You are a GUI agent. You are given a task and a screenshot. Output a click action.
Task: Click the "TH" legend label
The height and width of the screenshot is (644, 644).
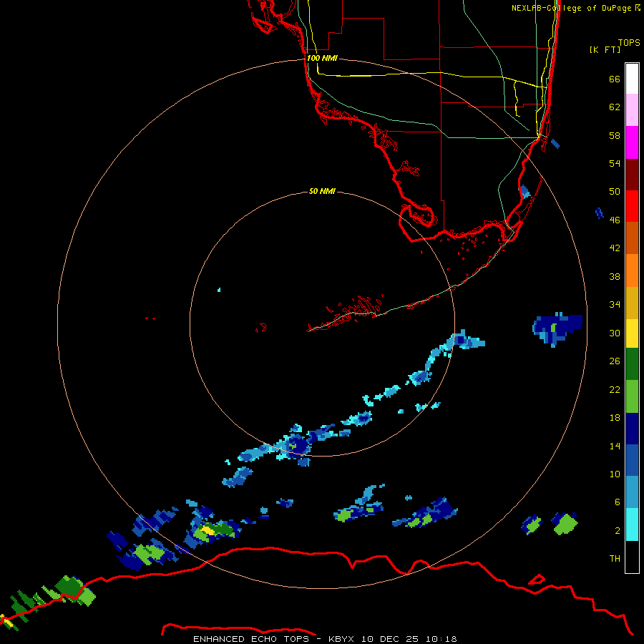[x=615, y=559]
